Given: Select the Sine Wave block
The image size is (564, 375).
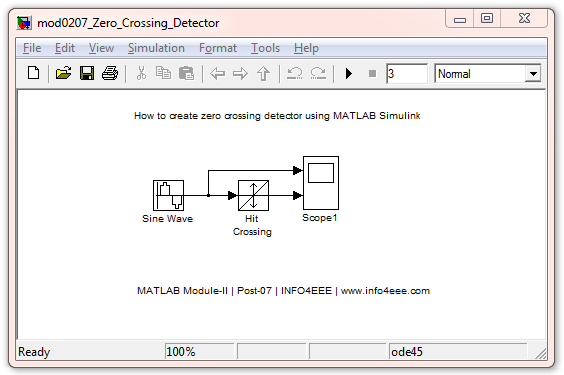Looking at the screenshot, I should [168, 195].
